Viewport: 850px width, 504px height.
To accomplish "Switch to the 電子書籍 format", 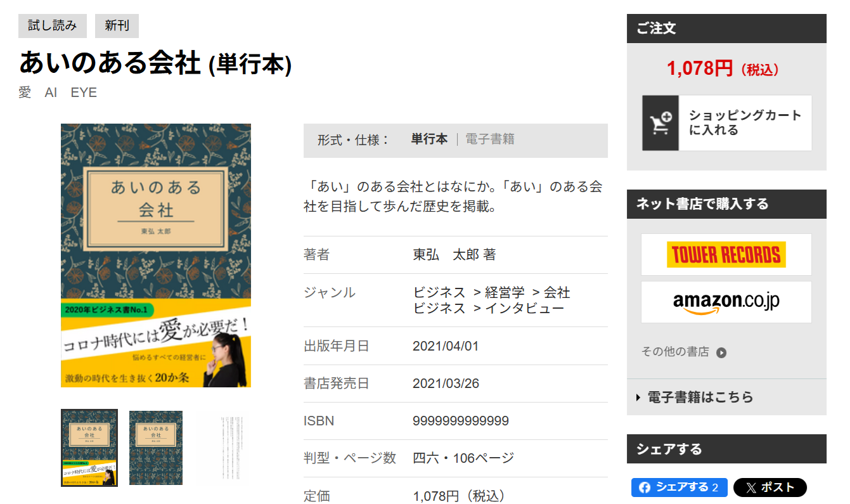I will (x=490, y=139).
